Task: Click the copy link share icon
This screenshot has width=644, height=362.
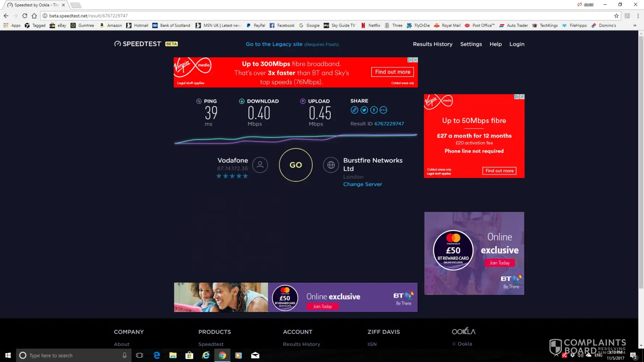Action: [x=354, y=110]
